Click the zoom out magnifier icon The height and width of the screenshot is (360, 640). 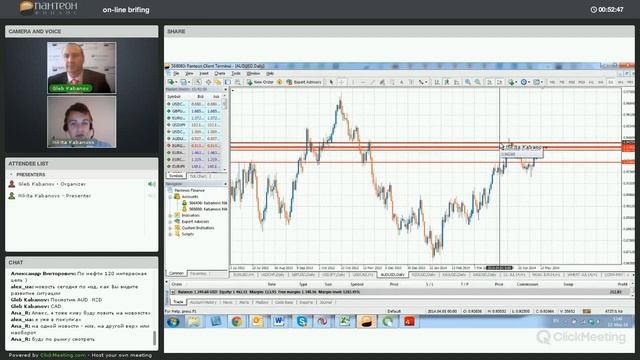tap(478, 82)
